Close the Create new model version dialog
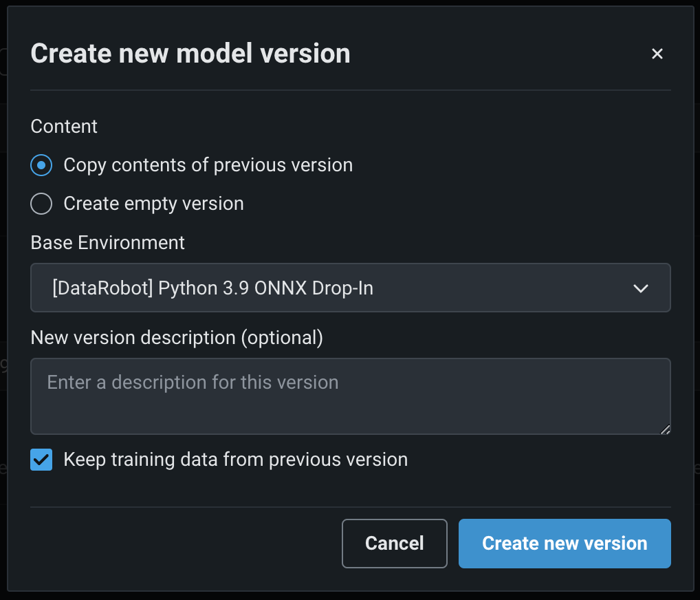The width and height of the screenshot is (700, 600). (657, 54)
